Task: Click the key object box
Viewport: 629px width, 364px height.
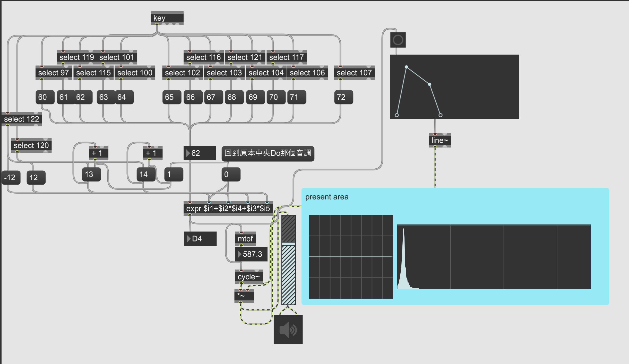Action: point(167,18)
